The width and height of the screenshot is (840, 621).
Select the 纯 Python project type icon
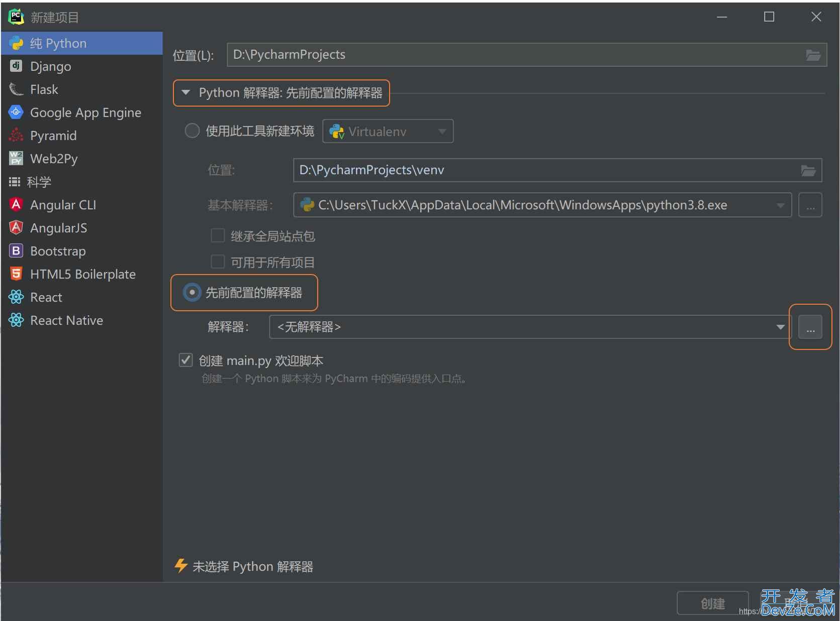(16, 43)
